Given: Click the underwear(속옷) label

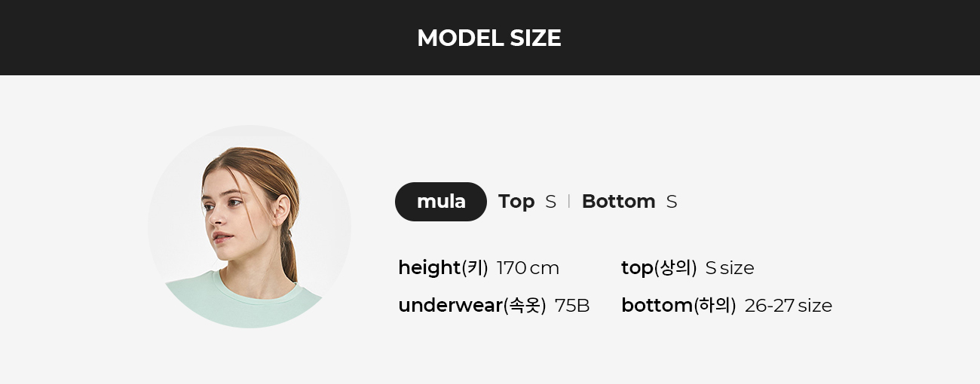Looking at the screenshot, I should [472, 306].
